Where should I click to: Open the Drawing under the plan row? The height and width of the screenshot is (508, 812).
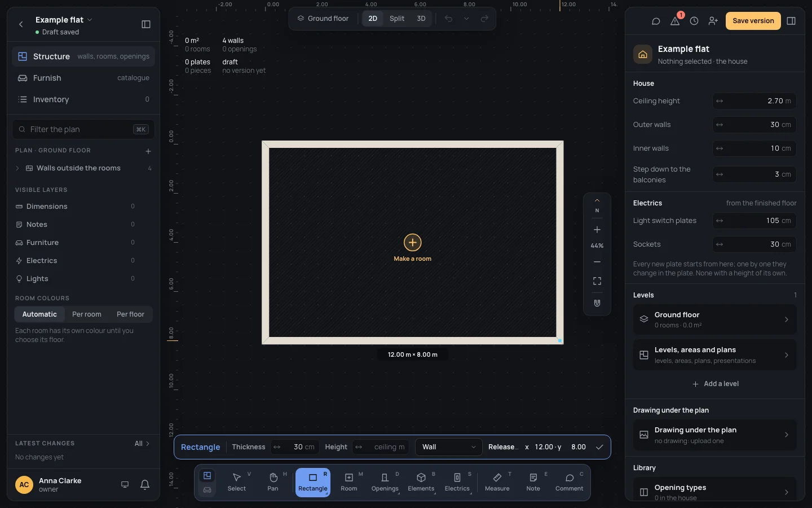tap(715, 435)
